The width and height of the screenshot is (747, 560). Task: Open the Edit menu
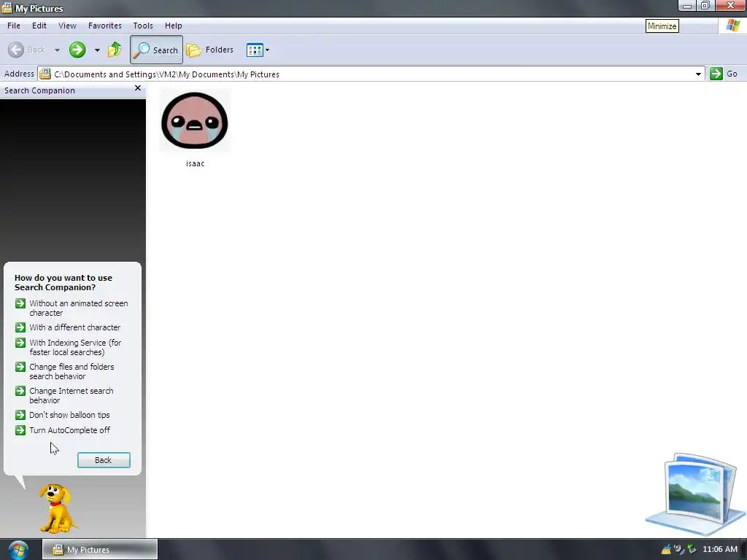coord(39,26)
